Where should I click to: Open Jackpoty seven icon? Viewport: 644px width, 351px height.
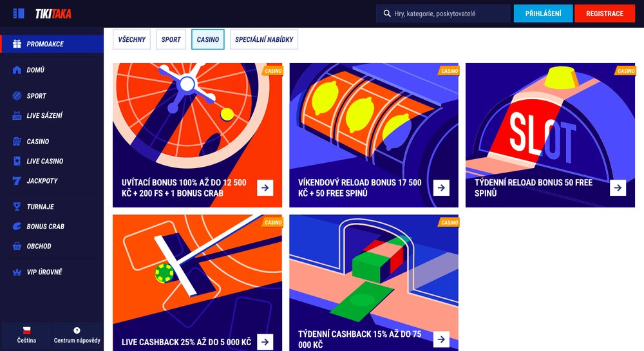tap(17, 180)
